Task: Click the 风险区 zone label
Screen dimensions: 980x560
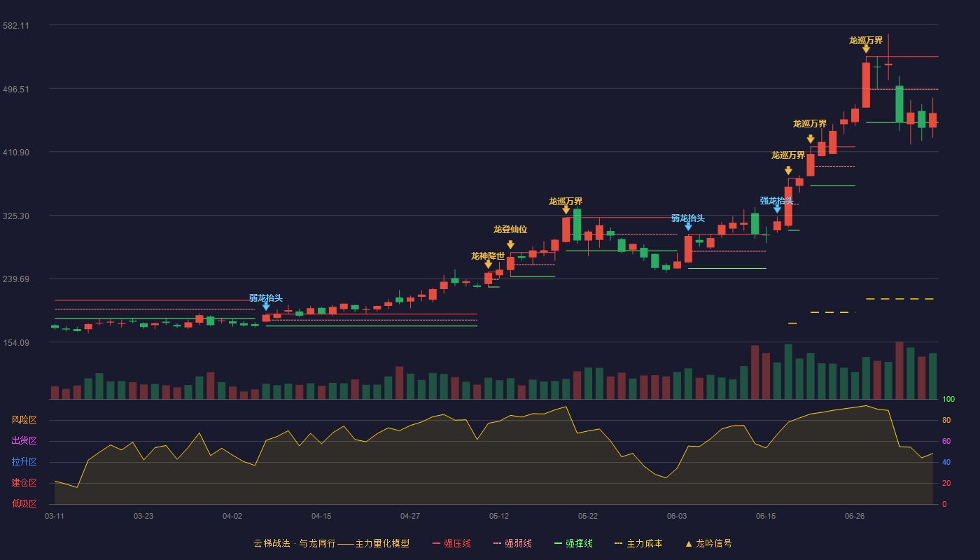Action: (24, 420)
